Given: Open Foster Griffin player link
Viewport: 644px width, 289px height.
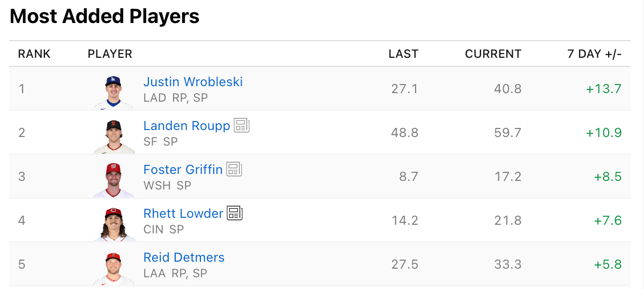Looking at the screenshot, I should [x=183, y=170].
